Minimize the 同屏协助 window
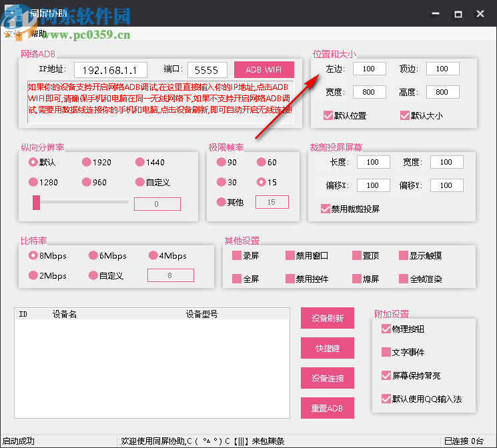Image resolution: width=497 pixels, height=448 pixels. pos(436,14)
